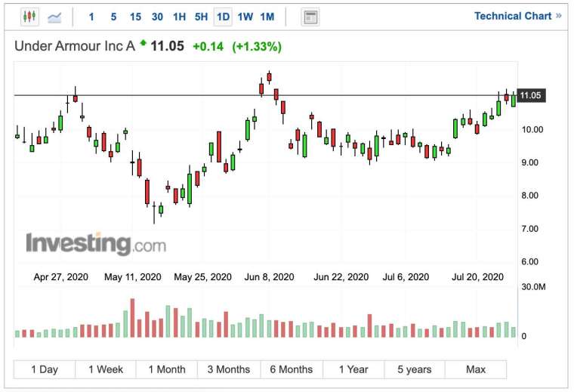
Task: Click the +0.14 price change value
Action: pyautogui.click(x=208, y=47)
